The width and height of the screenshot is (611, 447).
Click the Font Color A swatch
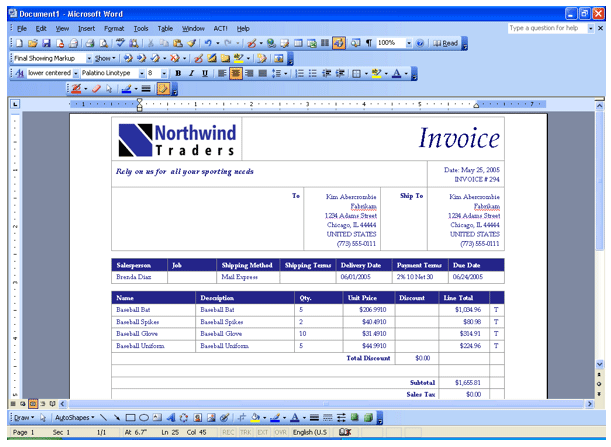tap(396, 73)
